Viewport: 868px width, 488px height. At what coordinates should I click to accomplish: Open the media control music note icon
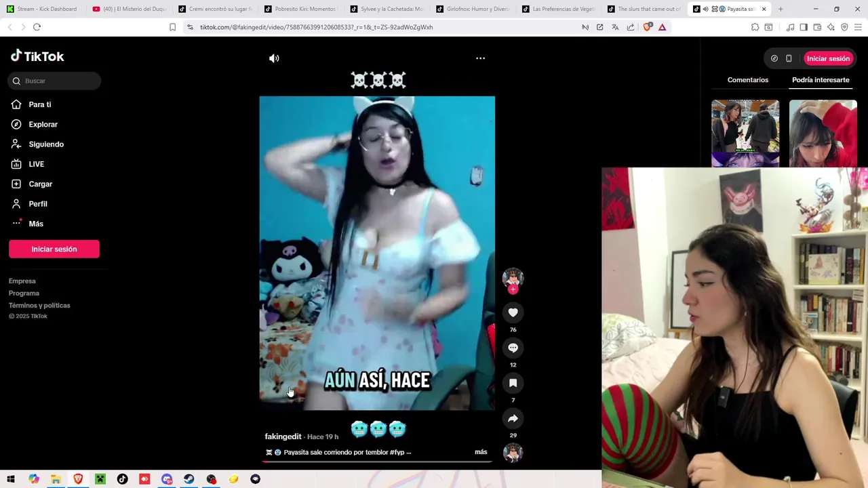tap(790, 27)
